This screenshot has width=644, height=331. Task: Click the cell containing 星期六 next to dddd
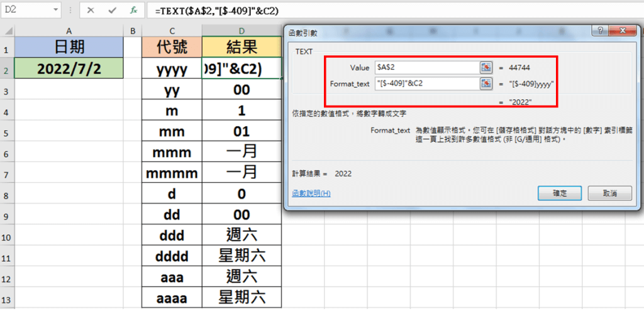coord(241,256)
